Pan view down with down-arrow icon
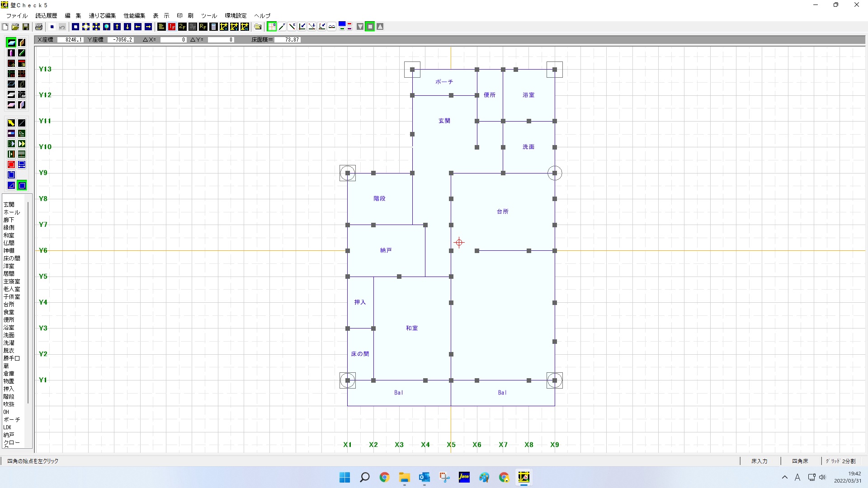Image resolution: width=868 pixels, height=488 pixels. [127, 27]
